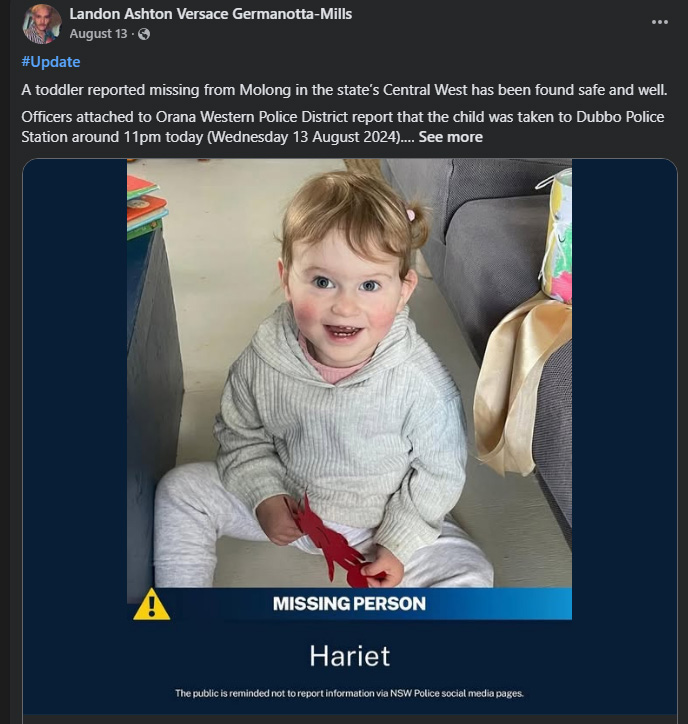Open Landon Ashton Versace Germanotta-Mills profile name
The height and width of the screenshot is (724, 688).
(x=211, y=14)
